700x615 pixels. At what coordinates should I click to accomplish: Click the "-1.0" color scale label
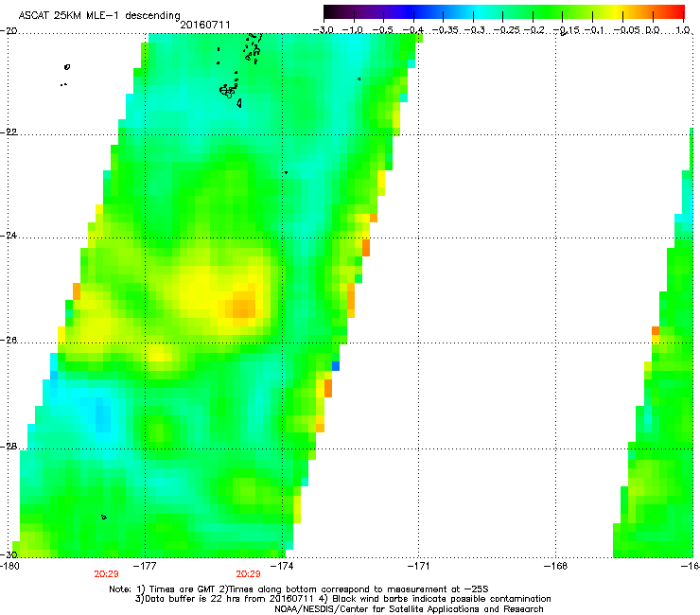(353, 30)
